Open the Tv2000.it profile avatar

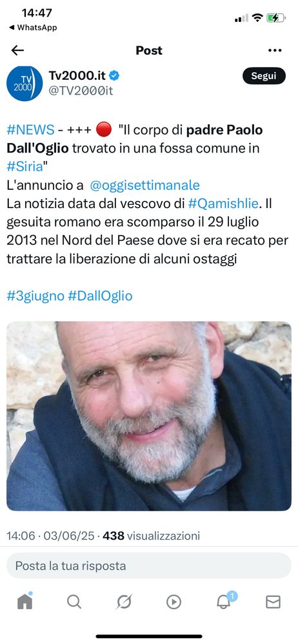(x=25, y=83)
